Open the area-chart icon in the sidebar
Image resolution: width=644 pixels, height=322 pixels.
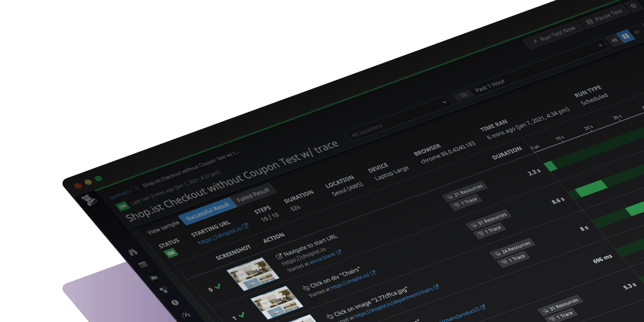[154, 277]
